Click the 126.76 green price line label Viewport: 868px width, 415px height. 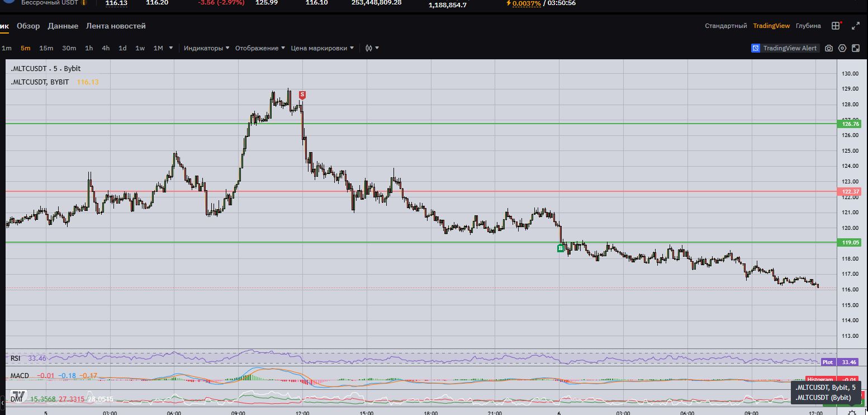[x=848, y=124]
